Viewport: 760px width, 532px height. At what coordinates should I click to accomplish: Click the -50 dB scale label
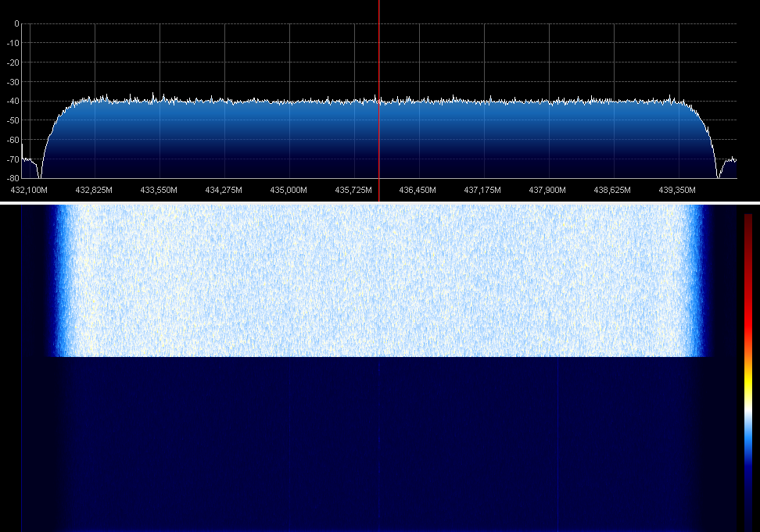(13, 120)
